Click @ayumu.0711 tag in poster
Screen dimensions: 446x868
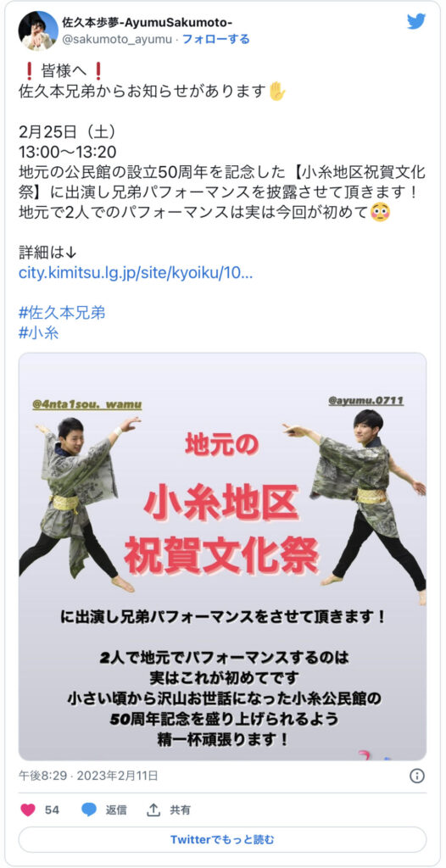click(365, 400)
